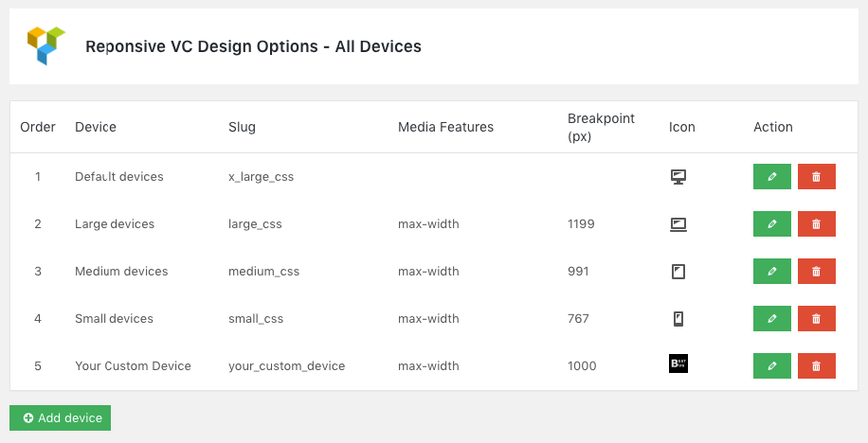868x443 pixels.
Task: Edit the Default devices row
Action: [x=771, y=176]
